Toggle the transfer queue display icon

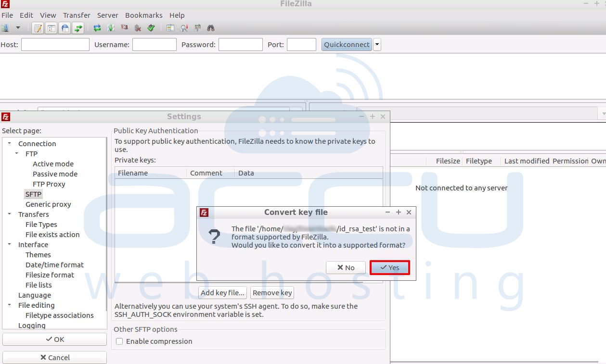coord(78,28)
